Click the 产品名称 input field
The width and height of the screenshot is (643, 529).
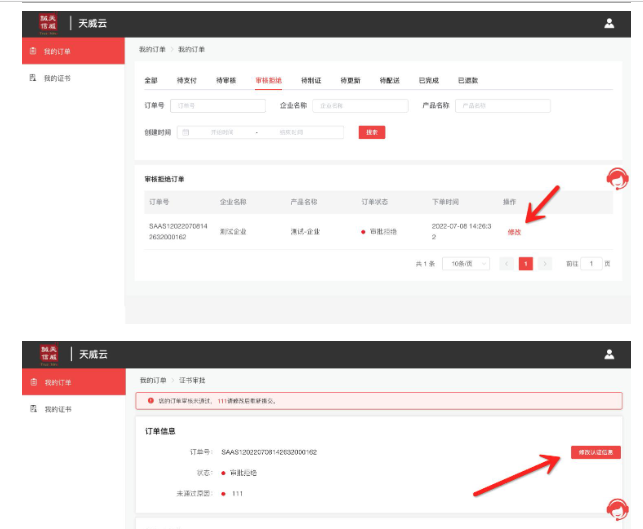[497, 106]
